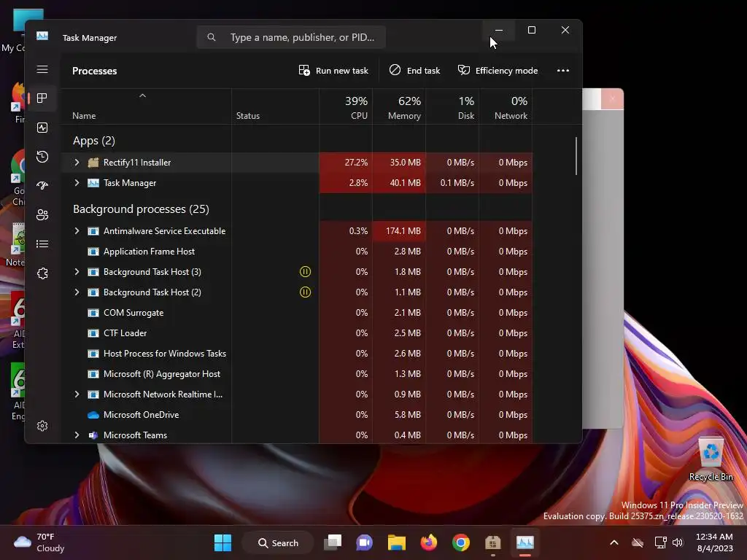Image resolution: width=747 pixels, height=560 pixels.
Task: Open the Details list icon in sidebar
Action: [42, 244]
